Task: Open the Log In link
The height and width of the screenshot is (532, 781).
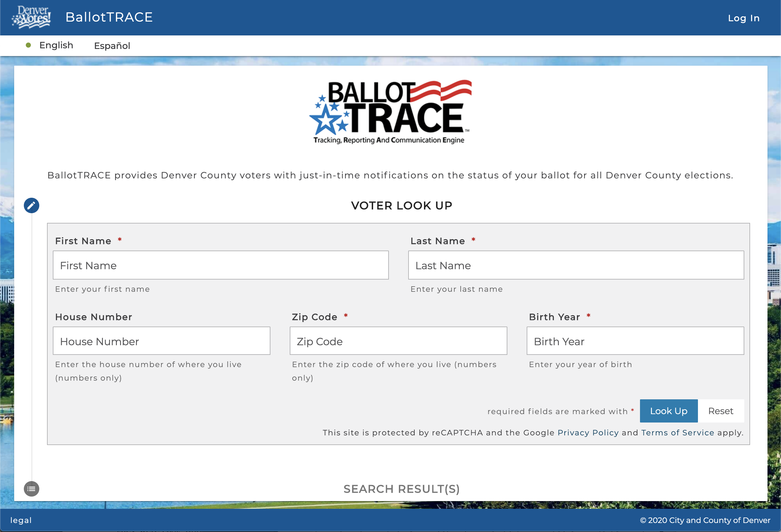Action: click(x=743, y=18)
